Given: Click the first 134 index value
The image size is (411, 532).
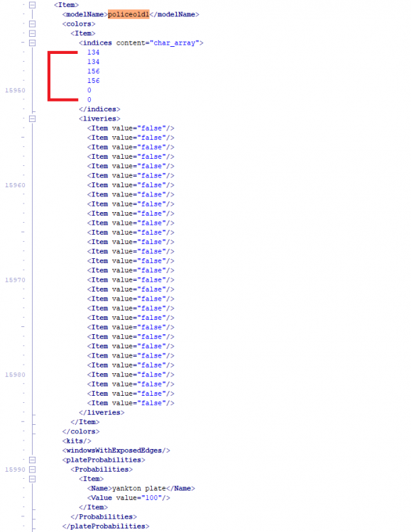Looking at the screenshot, I should click(93, 52).
